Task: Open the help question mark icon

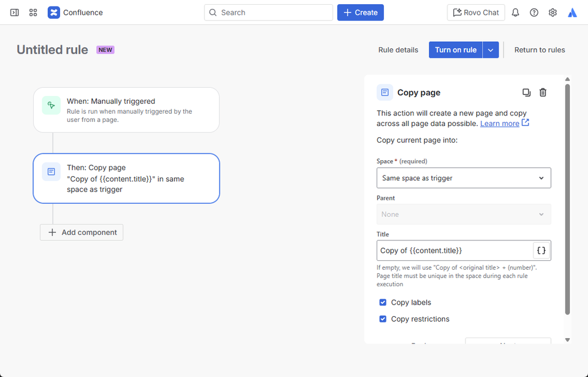Action: tap(534, 12)
